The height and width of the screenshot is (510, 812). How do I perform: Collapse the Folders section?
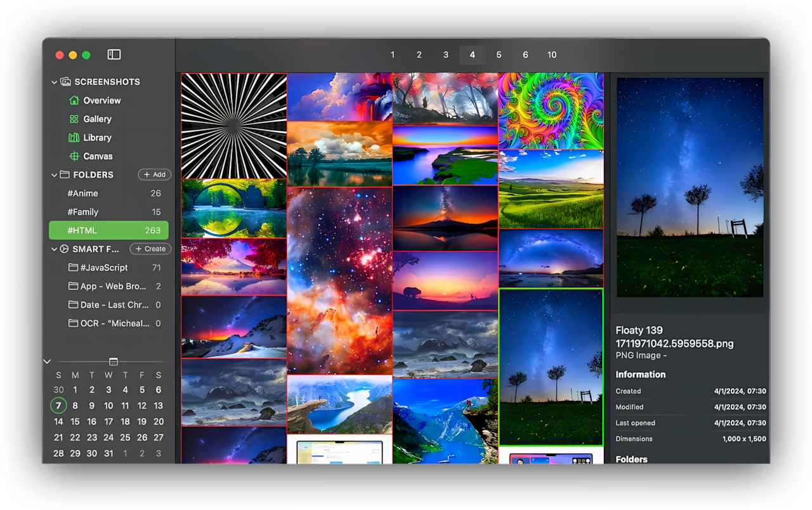(54, 174)
